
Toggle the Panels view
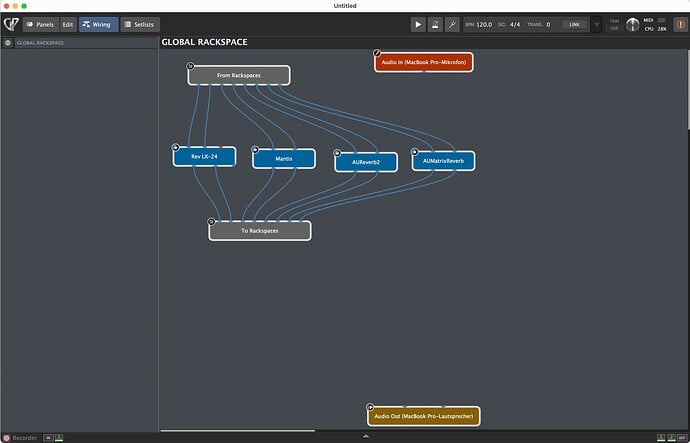tap(39, 24)
